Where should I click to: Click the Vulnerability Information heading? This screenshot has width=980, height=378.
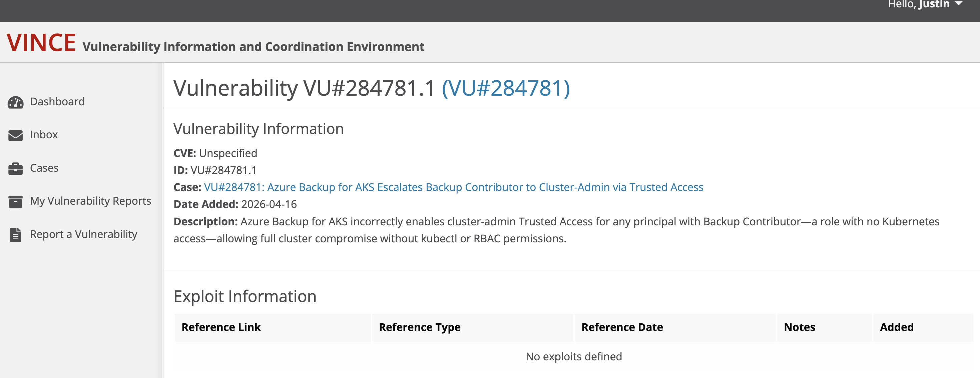click(x=259, y=129)
